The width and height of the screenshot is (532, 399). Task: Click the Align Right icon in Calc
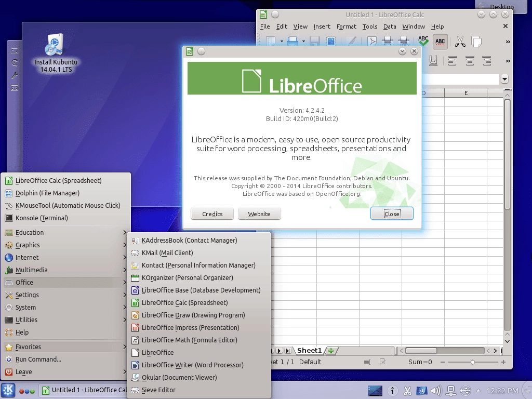click(487, 61)
